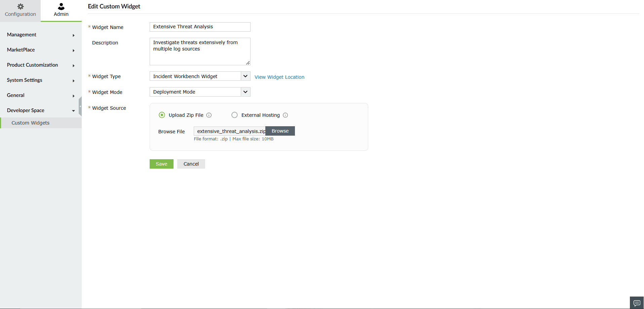Viewport: 644px width, 309px height.
Task: Select the External Hosting radio button
Action: [x=234, y=115]
